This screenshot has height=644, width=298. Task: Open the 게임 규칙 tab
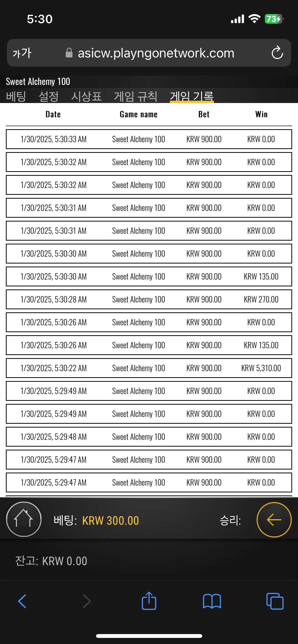[x=136, y=96]
